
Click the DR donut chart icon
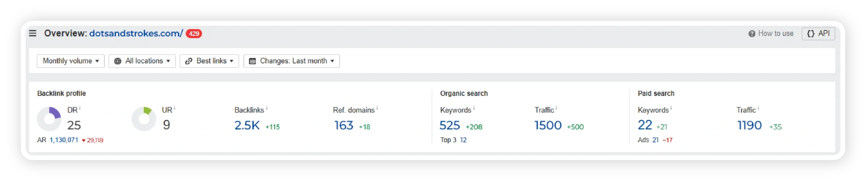click(49, 119)
